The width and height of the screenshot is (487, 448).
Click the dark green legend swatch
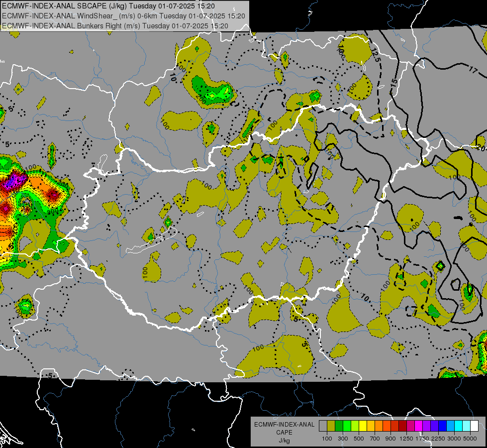pyautogui.click(x=339, y=426)
